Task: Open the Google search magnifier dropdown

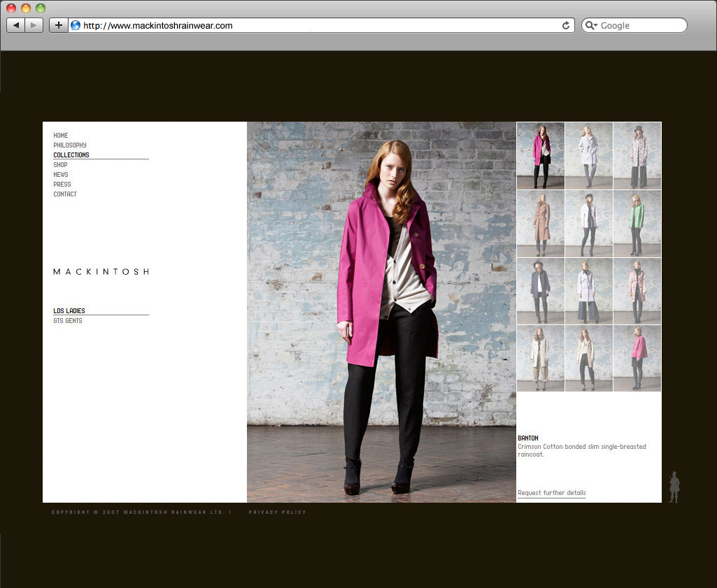Action: click(591, 25)
